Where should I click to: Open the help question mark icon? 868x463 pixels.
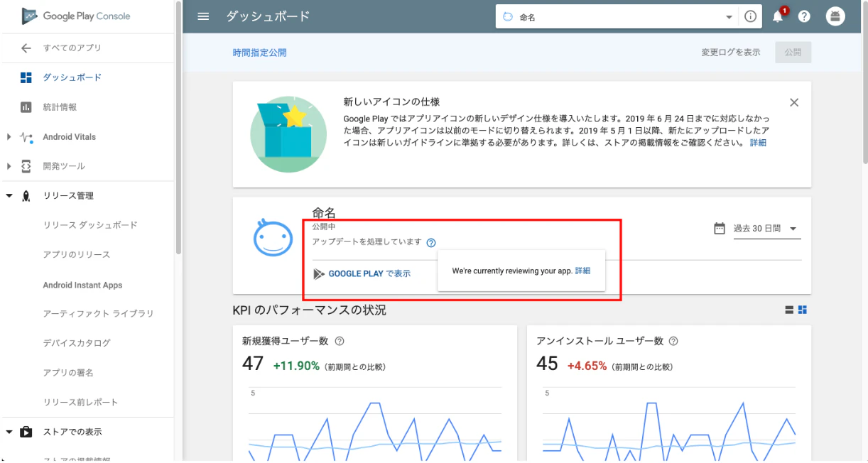pos(804,17)
